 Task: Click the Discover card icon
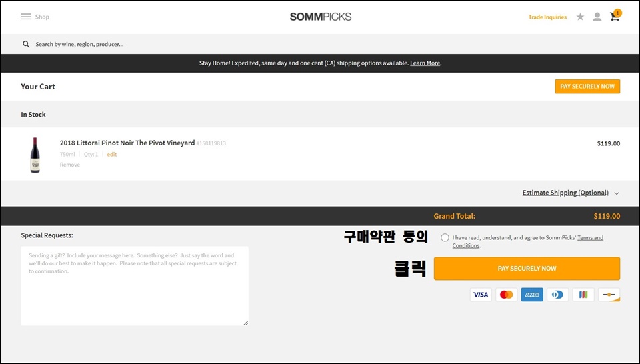[x=609, y=295]
